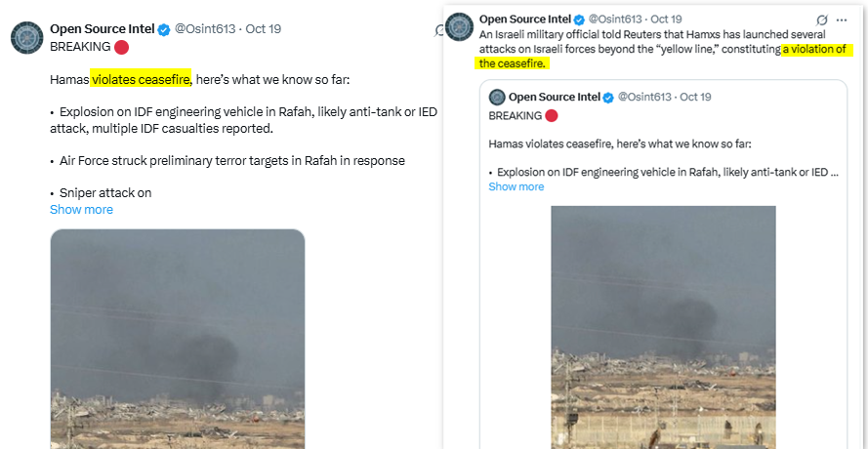Click verified badge in the quoted tweet

[609, 97]
